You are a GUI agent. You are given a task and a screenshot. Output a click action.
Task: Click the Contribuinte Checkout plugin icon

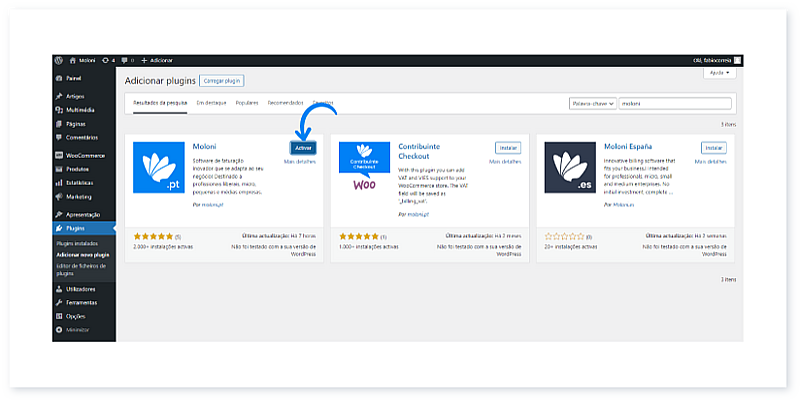click(364, 168)
